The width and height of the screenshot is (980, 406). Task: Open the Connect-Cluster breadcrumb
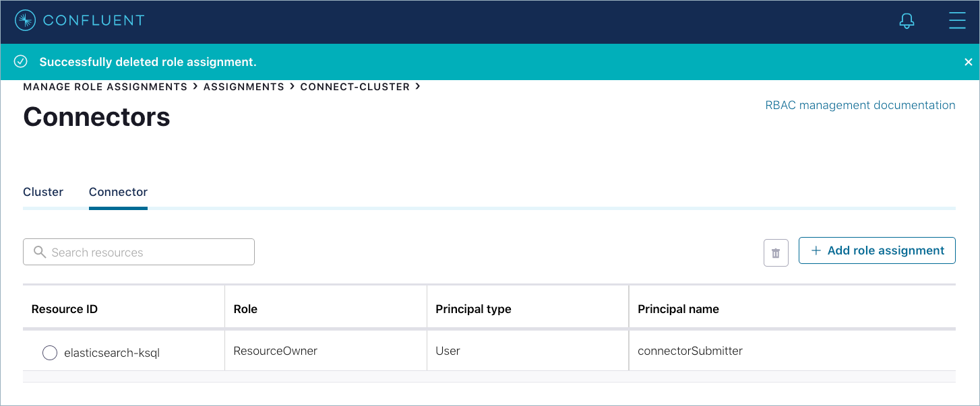355,87
